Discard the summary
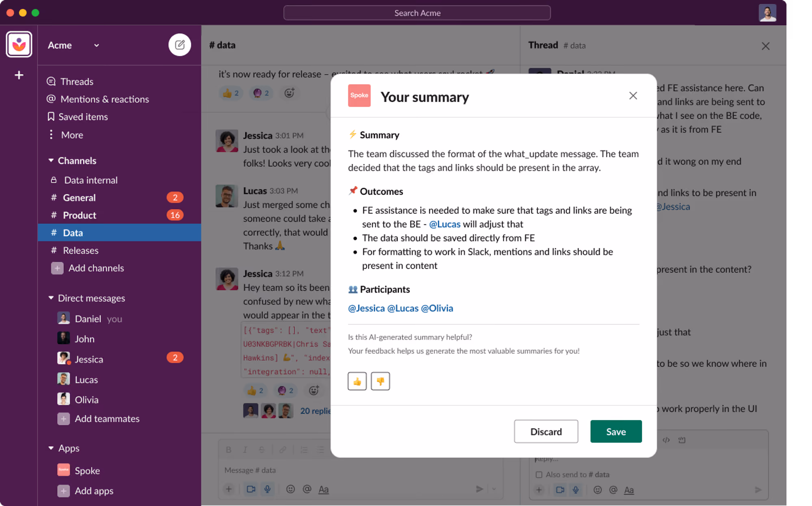This screenshot has height=506, width=812. (x=546, y=431)
